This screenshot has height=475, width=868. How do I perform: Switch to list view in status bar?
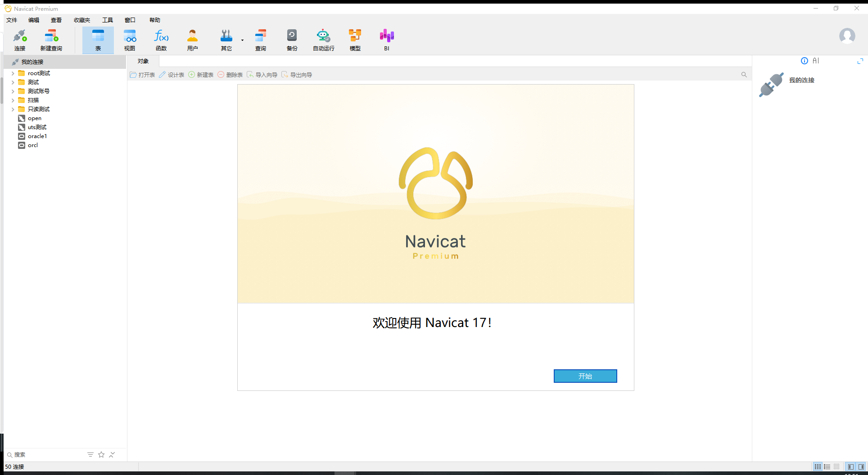827,467
